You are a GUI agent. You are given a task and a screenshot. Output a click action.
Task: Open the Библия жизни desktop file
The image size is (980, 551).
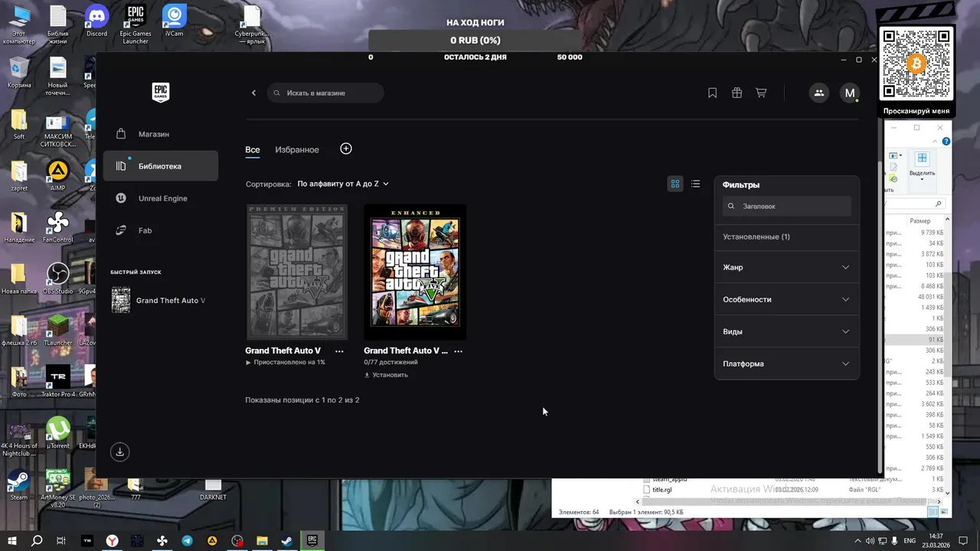pyautogui.click(x=57, y=24)
